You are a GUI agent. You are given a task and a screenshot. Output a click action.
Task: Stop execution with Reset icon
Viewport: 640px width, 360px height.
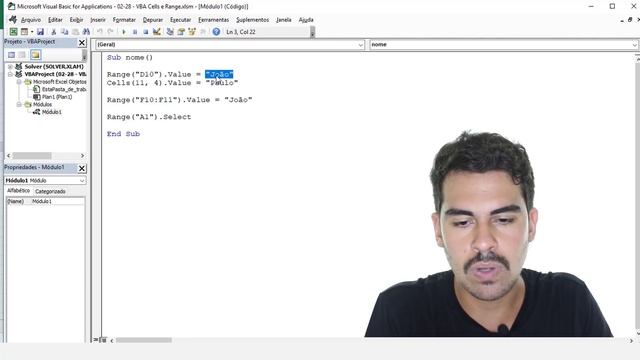pos(146,32)
